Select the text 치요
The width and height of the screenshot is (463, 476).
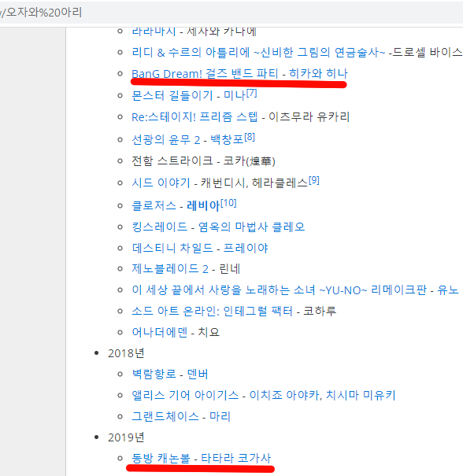coord(209,333)
